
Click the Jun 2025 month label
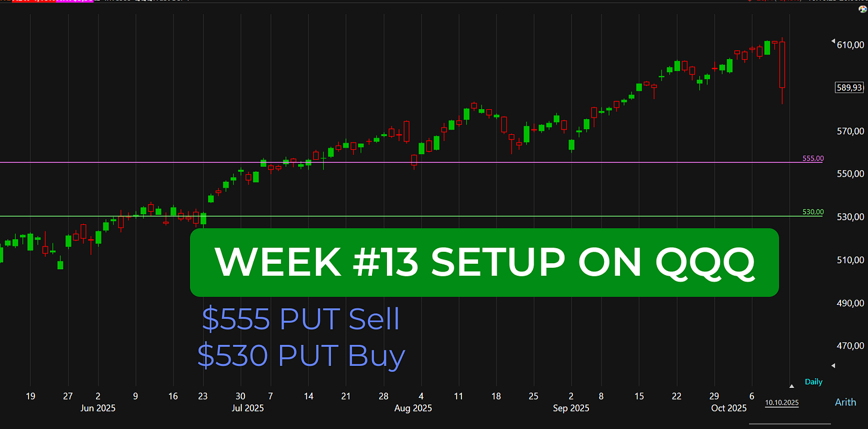coord(97,409)
